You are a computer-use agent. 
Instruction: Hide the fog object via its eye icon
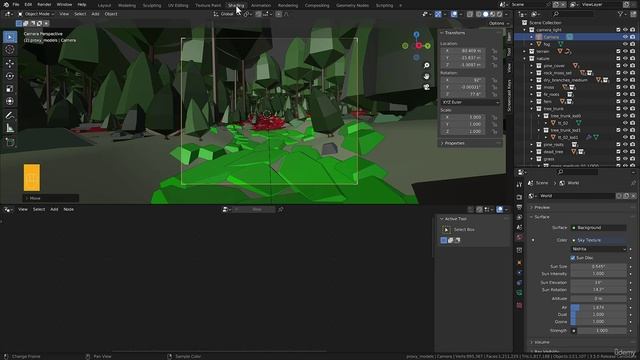(x=625, y=44)
